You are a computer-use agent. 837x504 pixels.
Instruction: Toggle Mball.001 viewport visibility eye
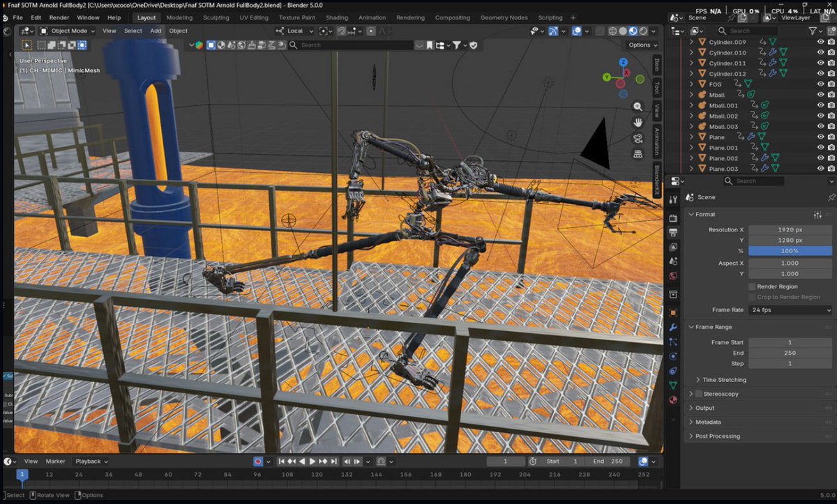[820, 105]
